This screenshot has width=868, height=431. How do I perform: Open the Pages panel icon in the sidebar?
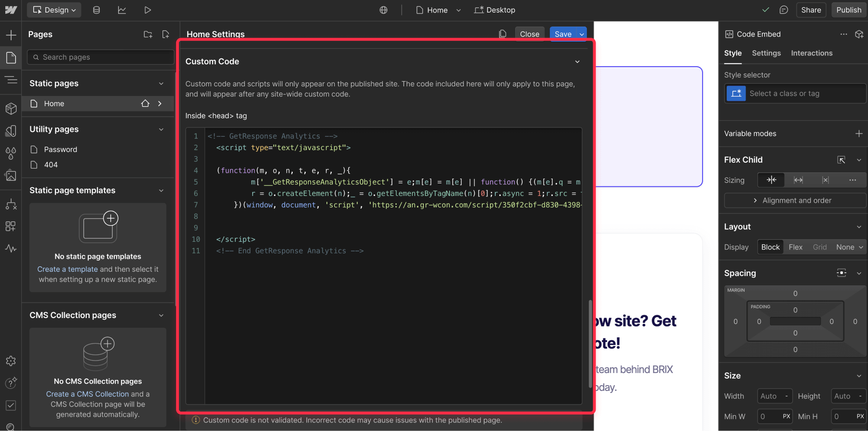(x=11, y=58)
